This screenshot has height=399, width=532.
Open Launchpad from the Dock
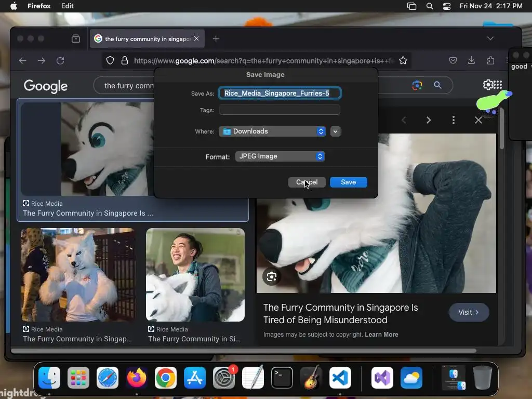[78, 378]
